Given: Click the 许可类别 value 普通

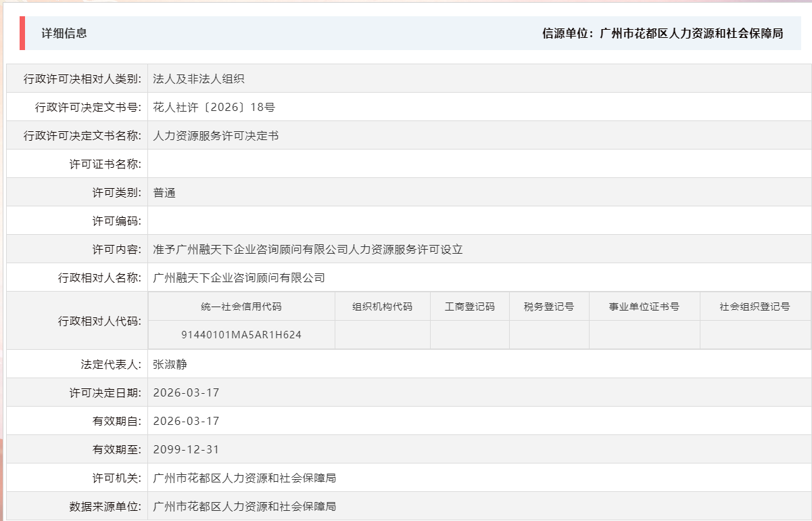Looking at the screenshot, I should click(164, 191).
